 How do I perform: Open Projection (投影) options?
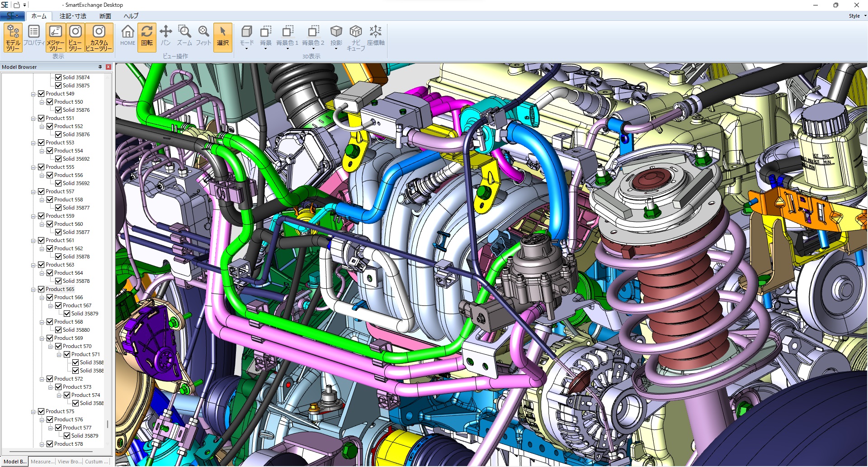[x=336, y=37]
